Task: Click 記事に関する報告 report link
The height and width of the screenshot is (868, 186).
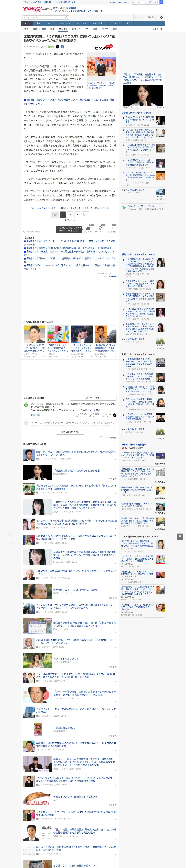Action: point(32,231)
